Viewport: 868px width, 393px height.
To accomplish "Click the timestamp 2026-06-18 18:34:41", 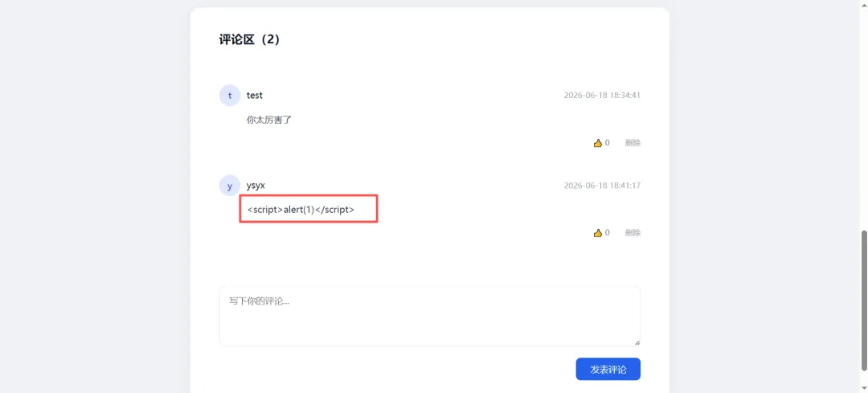I will coord(602,95).
